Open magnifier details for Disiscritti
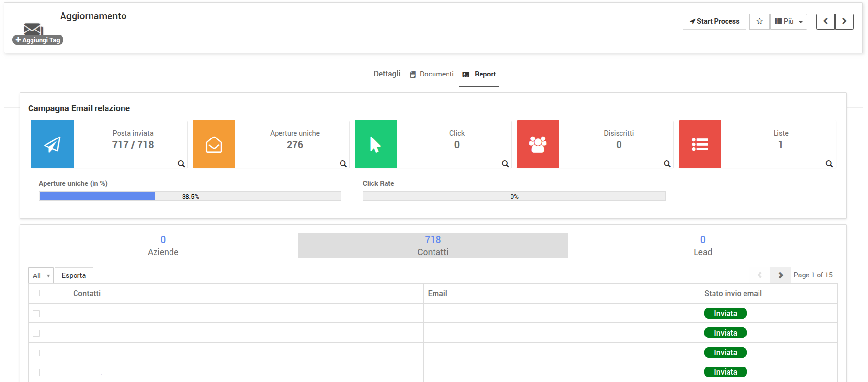Screen dimensions: 868x382 point(667,164)
